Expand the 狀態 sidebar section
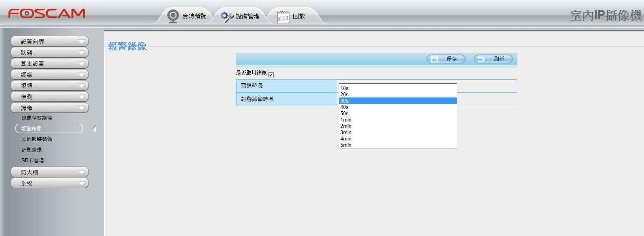Image resolution: width=644 pixels, height=236 pixels. point(50,52)
